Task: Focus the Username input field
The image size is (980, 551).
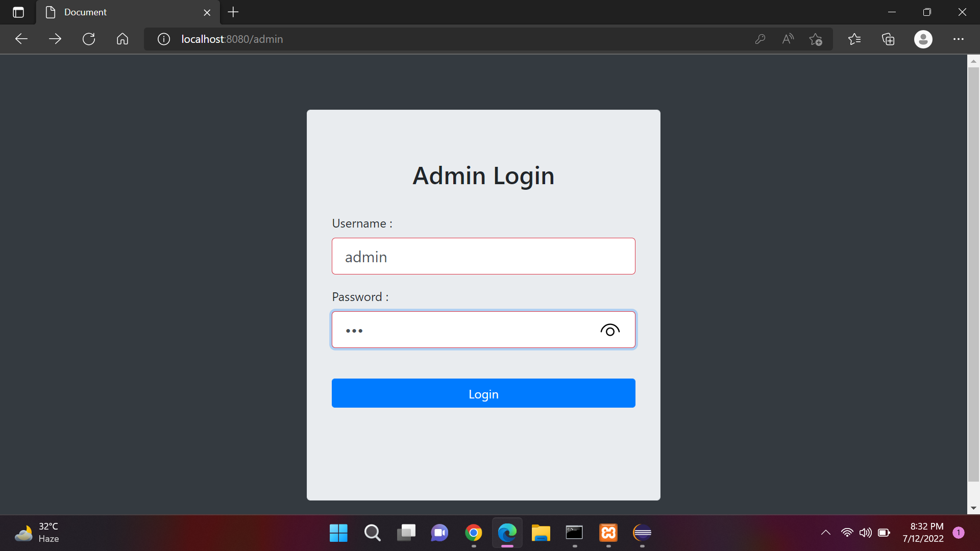Action: [x=483, y=257]
